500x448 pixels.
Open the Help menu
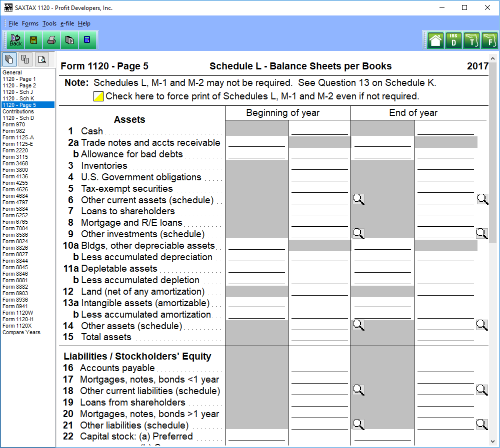tap(84, 23)
